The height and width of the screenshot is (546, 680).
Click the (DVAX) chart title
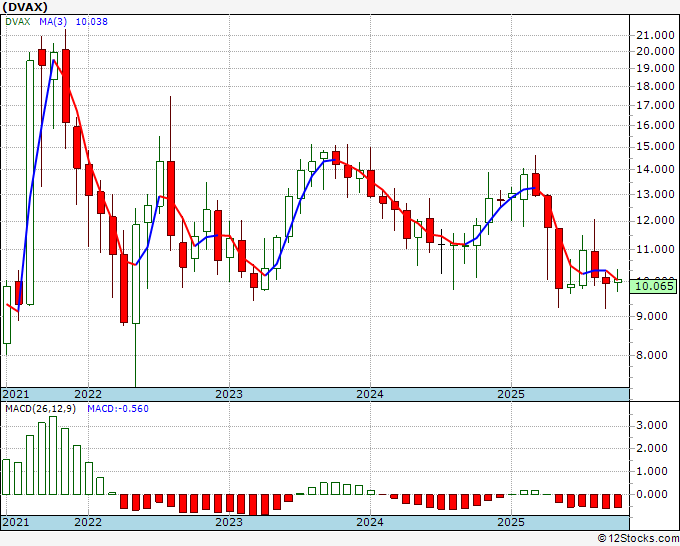[25, 7]
